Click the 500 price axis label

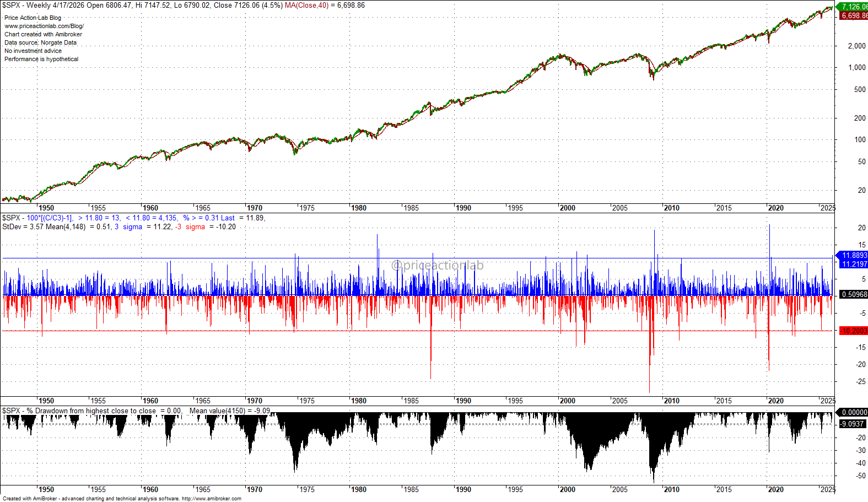click(x=859, y=89)
